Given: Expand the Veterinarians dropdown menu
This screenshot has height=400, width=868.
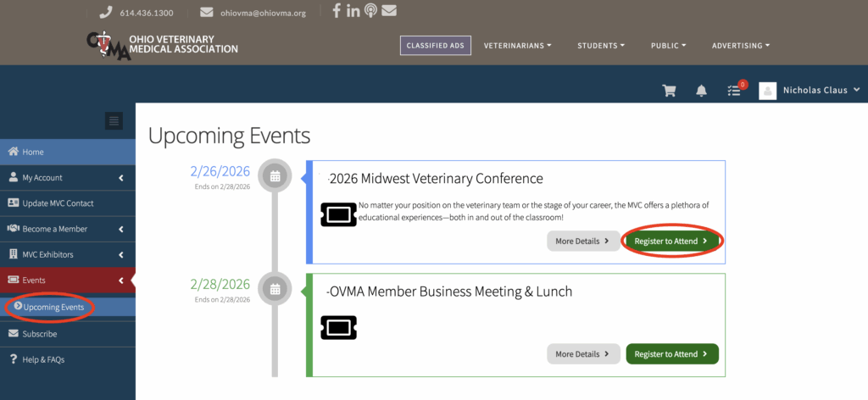Looking at the screenshot, I should pos(517,45).
